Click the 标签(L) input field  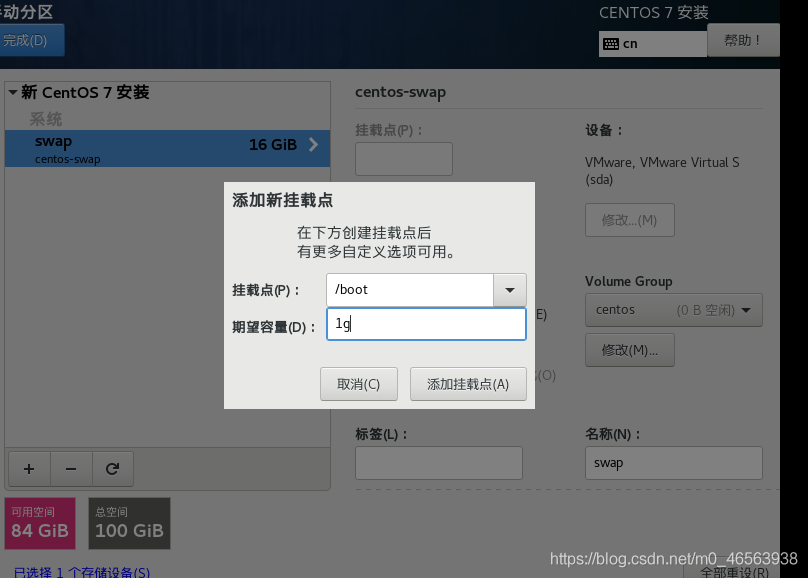point(438,463)
